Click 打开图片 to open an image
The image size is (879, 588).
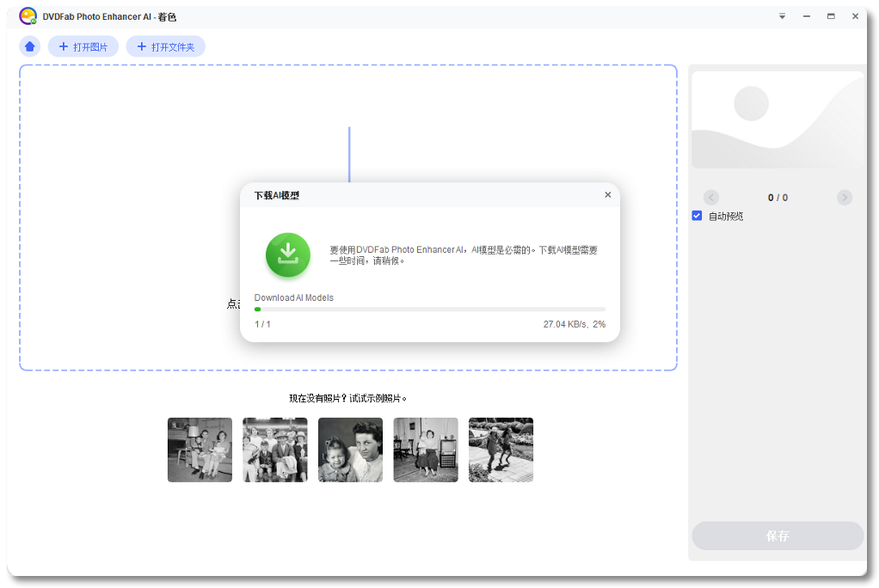83,46
